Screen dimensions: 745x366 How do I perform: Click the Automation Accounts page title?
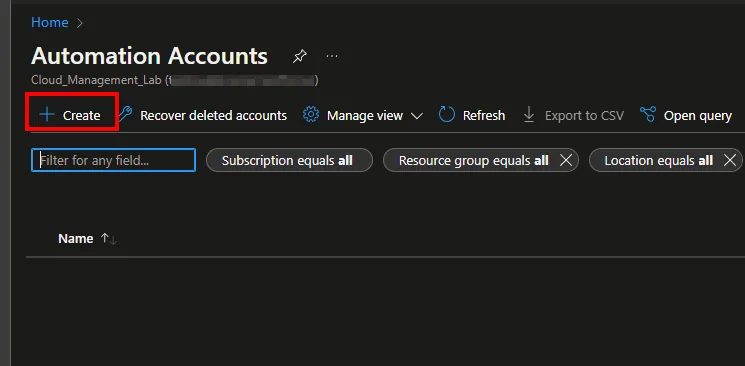(x=149, y=56)
